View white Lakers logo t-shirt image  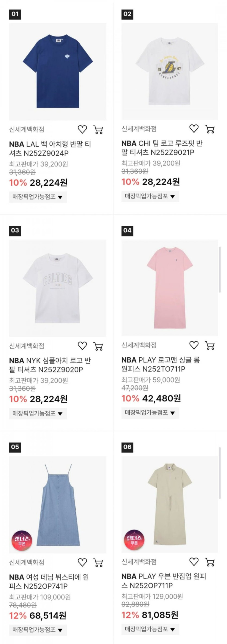point(170,71)
